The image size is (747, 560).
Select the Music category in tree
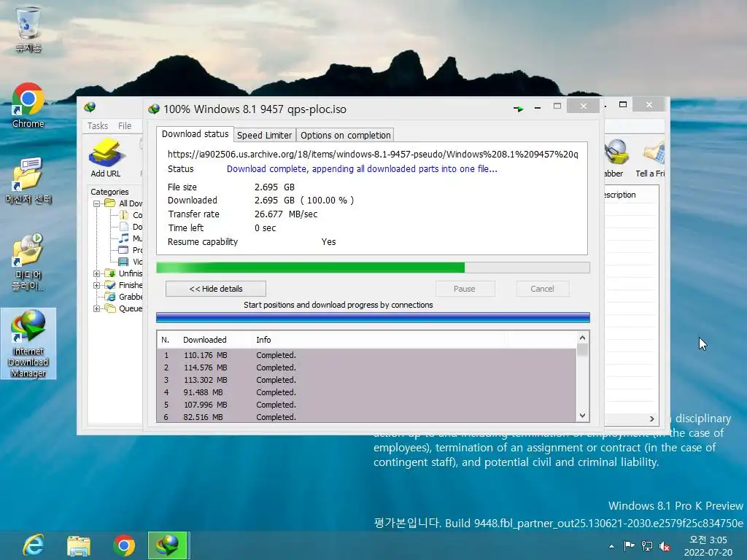131,238
